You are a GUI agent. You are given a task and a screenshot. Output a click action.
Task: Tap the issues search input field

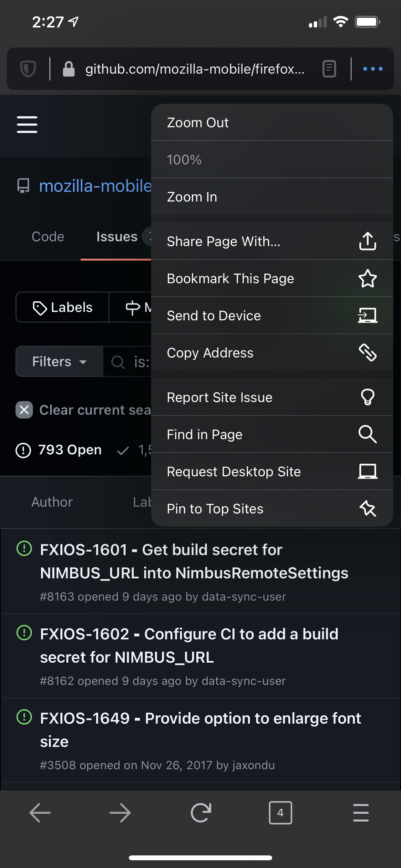(x=128, y=361)
